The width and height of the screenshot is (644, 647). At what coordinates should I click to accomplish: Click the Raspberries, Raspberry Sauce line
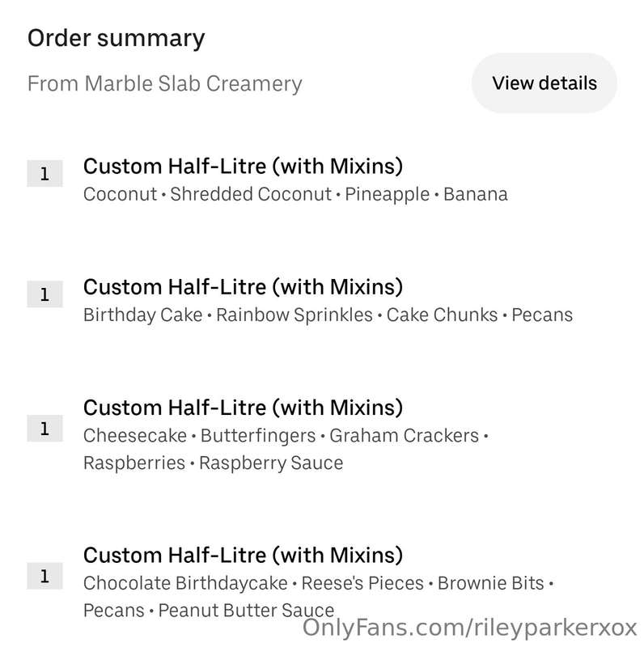213,463
